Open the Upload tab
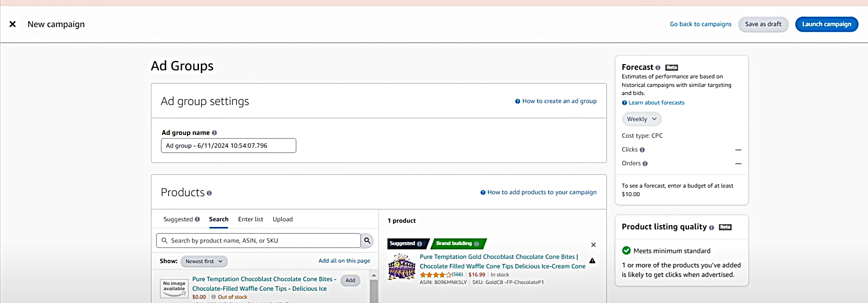Viewport: 868px width, 303px height. (x=283, y=219)
